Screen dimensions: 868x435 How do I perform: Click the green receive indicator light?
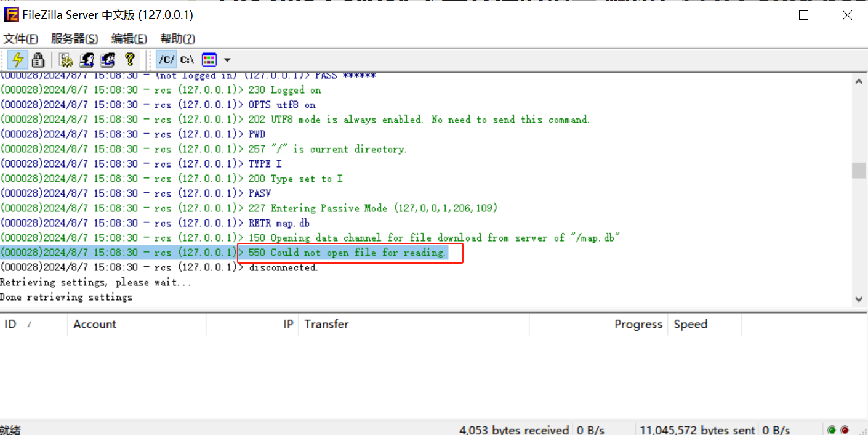[832, 429]
